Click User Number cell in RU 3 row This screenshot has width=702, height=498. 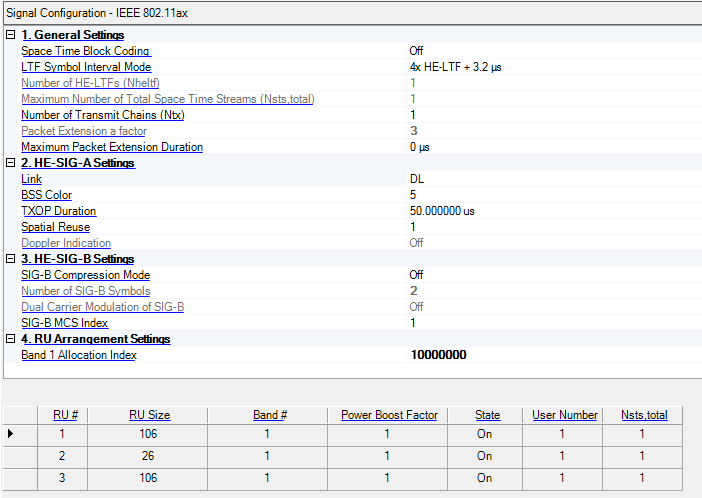coord(562,478)
